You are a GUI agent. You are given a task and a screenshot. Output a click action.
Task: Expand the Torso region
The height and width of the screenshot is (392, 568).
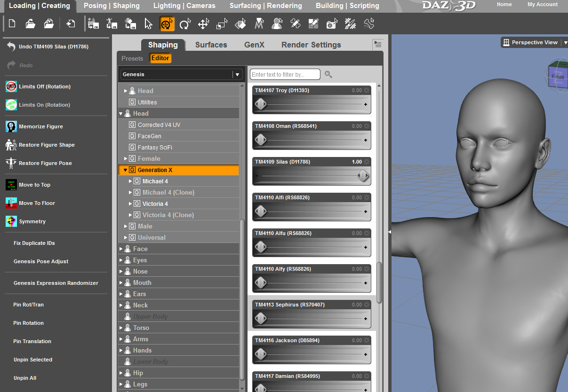pos(121,328)
